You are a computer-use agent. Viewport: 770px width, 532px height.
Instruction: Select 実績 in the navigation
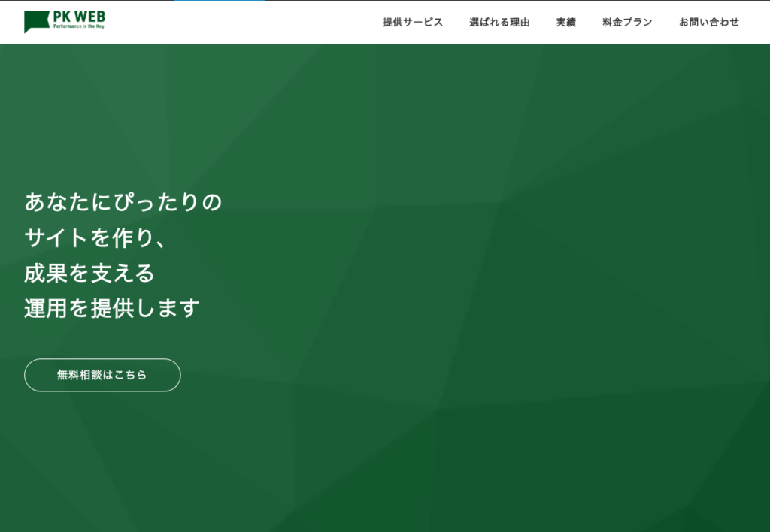pyautogui.click(x=565, y=22)
